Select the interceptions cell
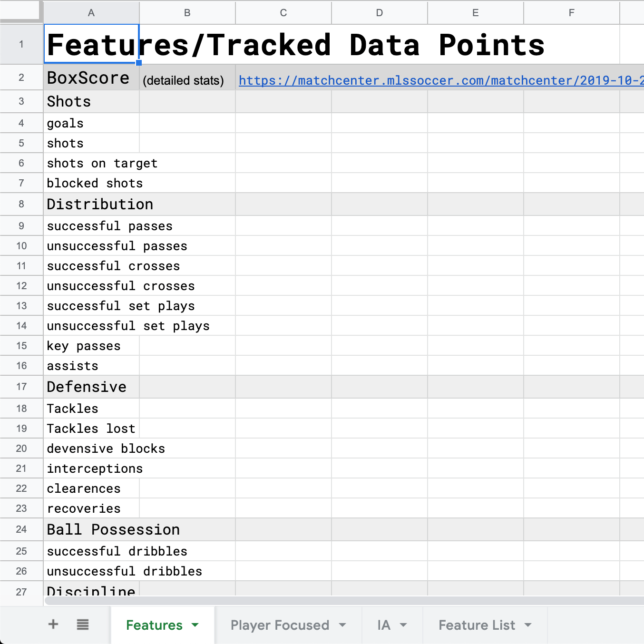Image resolution: width=644 pixels, height=644 pixels. [x=94, y=468]
